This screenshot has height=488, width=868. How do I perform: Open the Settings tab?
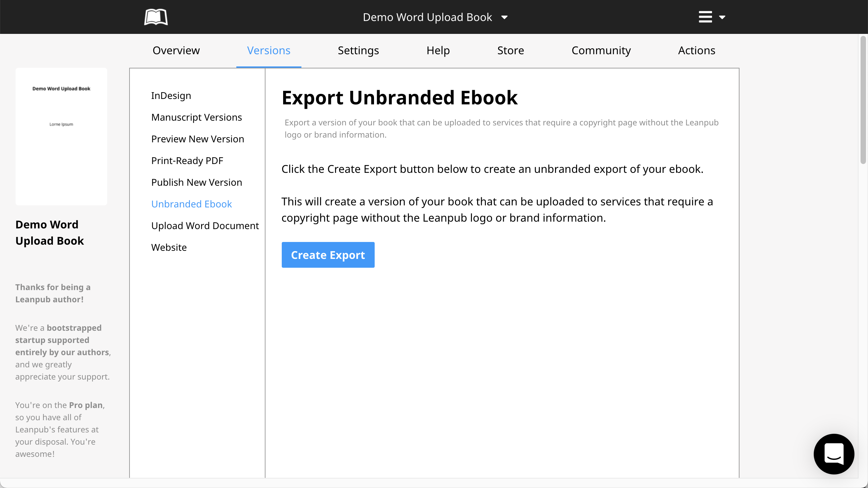(358, 50)
